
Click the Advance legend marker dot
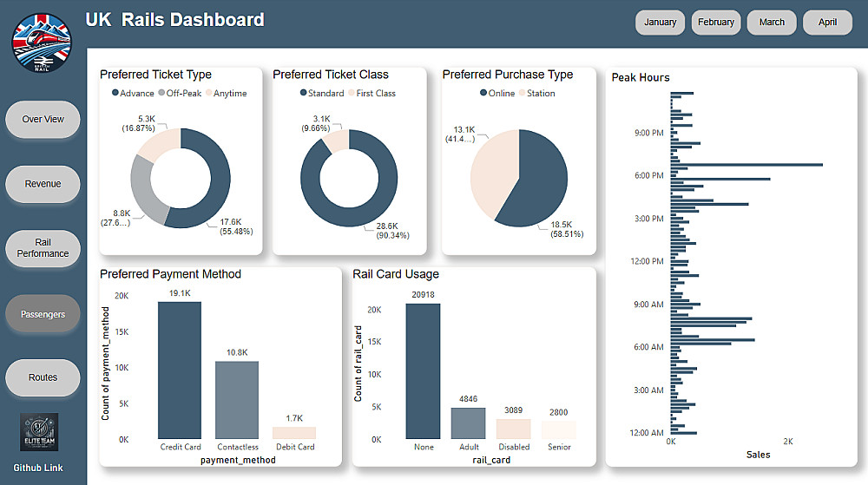[115, 93]
